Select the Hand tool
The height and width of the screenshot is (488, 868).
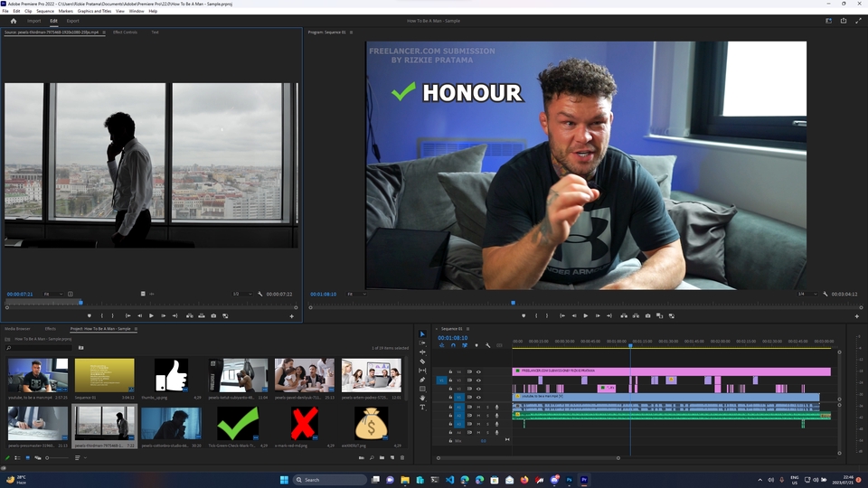pyautogui.click(x=422, y=398)
